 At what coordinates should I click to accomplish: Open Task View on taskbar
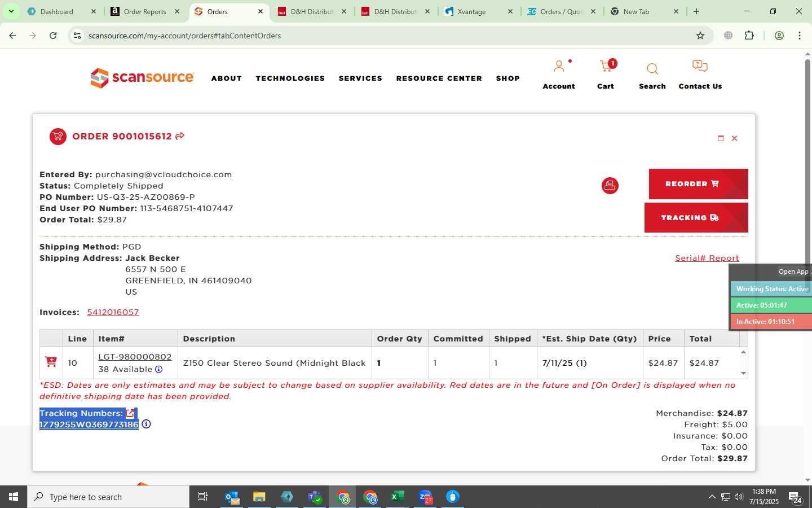click(x=203, y=497)
